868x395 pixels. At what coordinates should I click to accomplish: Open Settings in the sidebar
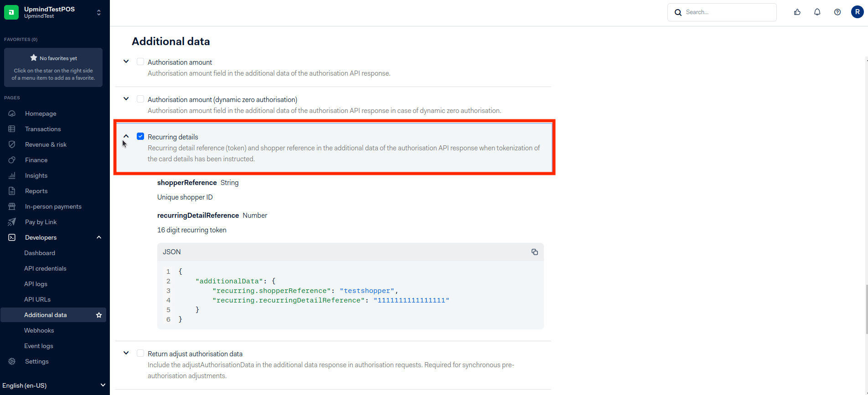coord(37,361)
